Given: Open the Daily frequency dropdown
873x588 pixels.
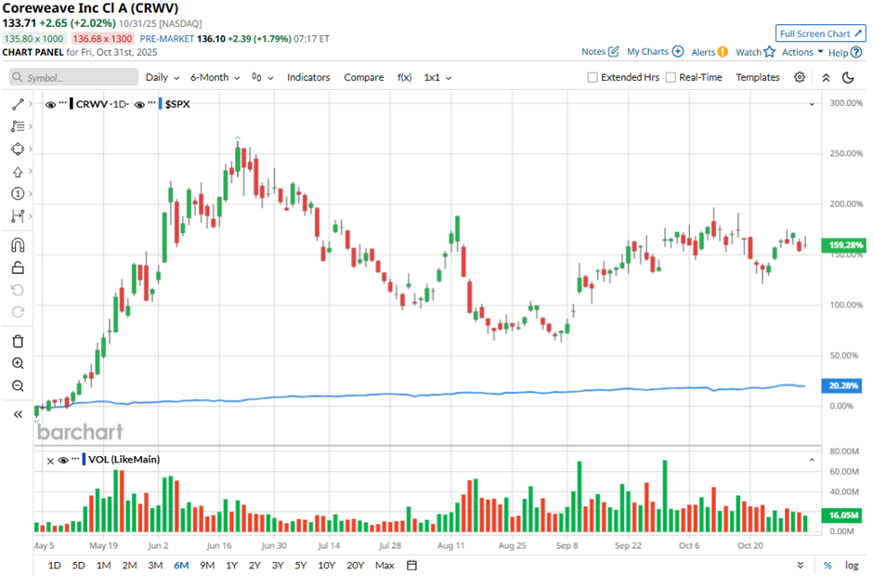Looking at the screenshot, I should click(162, 78).
